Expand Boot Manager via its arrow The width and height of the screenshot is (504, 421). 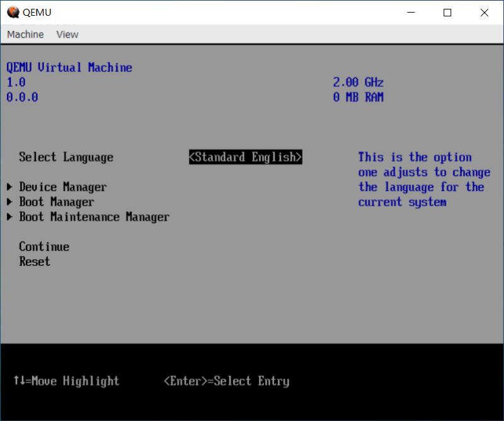[9, 202]
